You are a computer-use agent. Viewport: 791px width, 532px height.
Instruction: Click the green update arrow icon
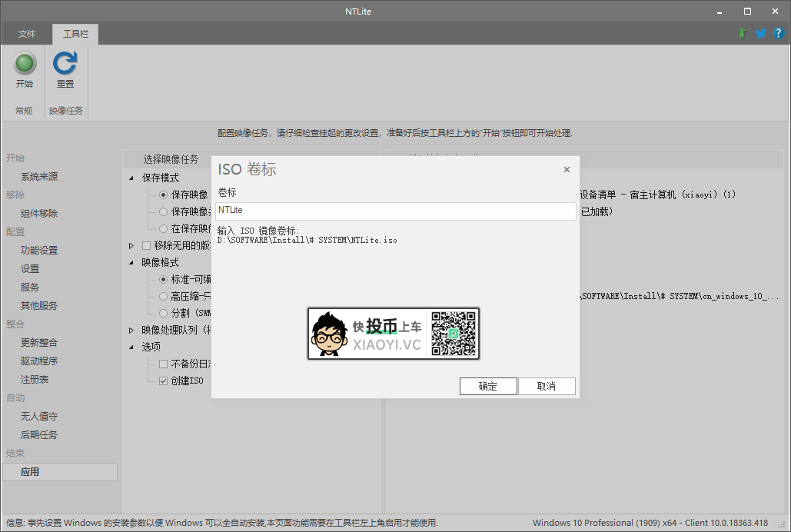pos(742,33)
